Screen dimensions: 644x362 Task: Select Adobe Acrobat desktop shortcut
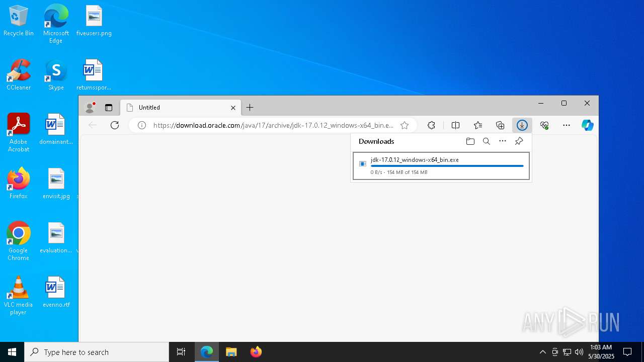(19, 133)
